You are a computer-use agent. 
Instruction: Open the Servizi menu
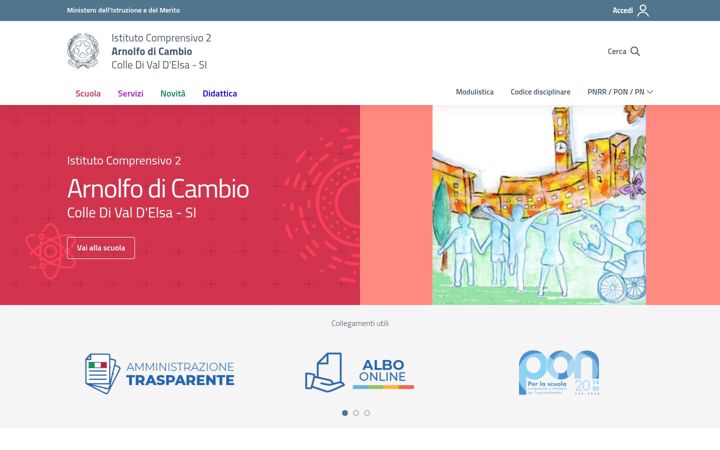pos(130,94)
